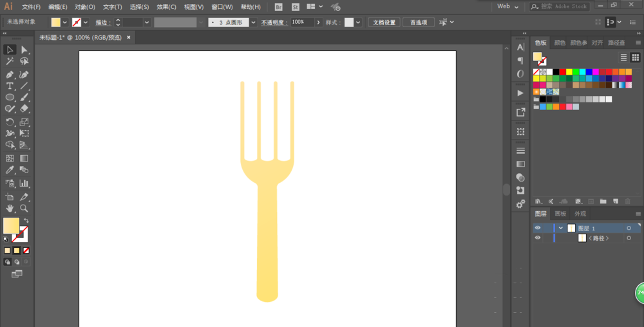Open the 样式 style dropdown

click(358, 23)
